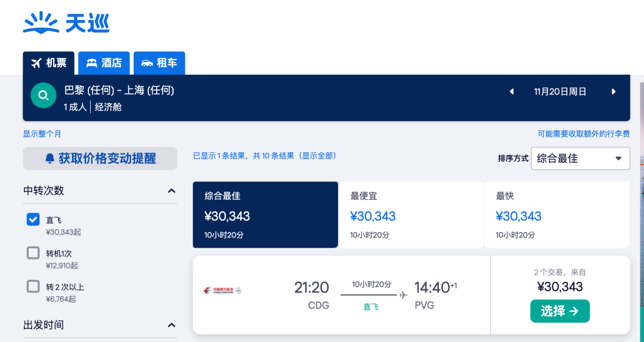The height and width of the screenshot is (342, 644).
Task: Click the bed icon on 酒店 tab
Action: pyautogui.click(x=91, y=63)
